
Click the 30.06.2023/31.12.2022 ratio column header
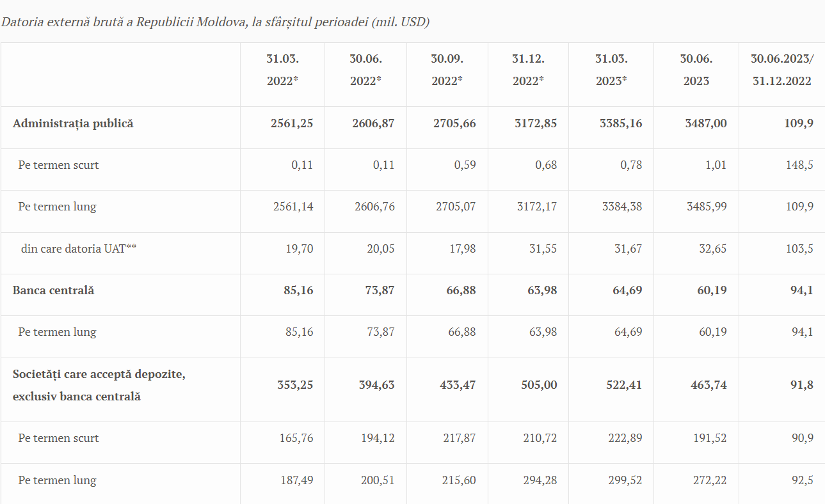(782, 70)
